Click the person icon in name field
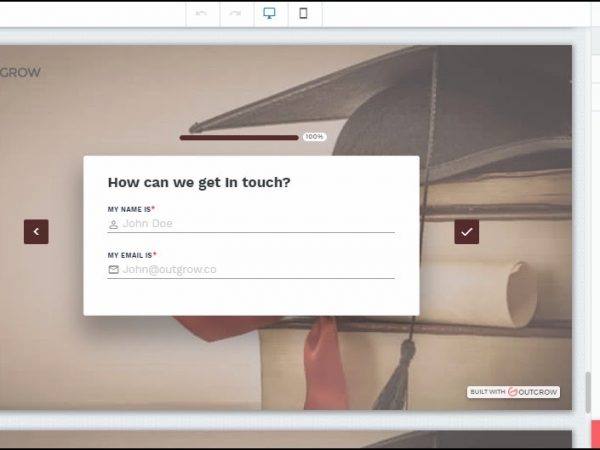This screenshot has width=600, height=450. [x=113, y=225]
